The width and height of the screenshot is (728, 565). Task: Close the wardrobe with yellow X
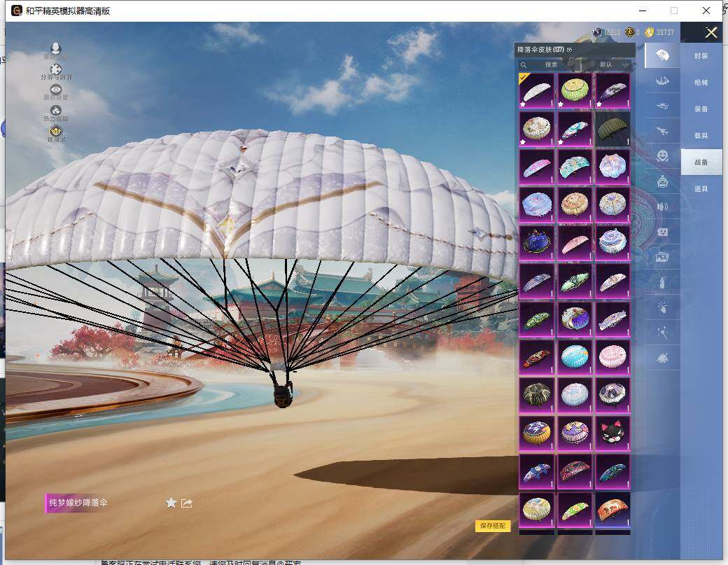[x=710, y=32]
